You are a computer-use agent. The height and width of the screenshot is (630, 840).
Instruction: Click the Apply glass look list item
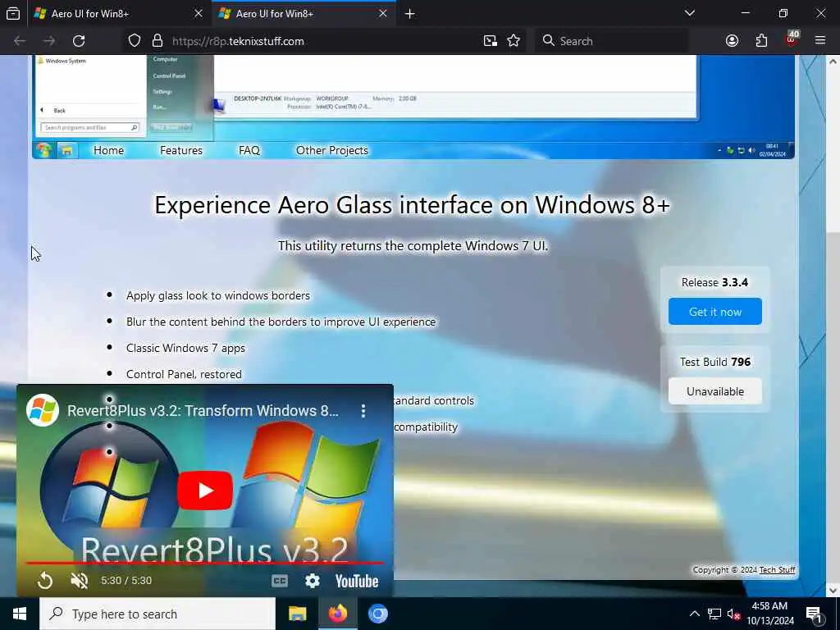click(x=218, y=295)
